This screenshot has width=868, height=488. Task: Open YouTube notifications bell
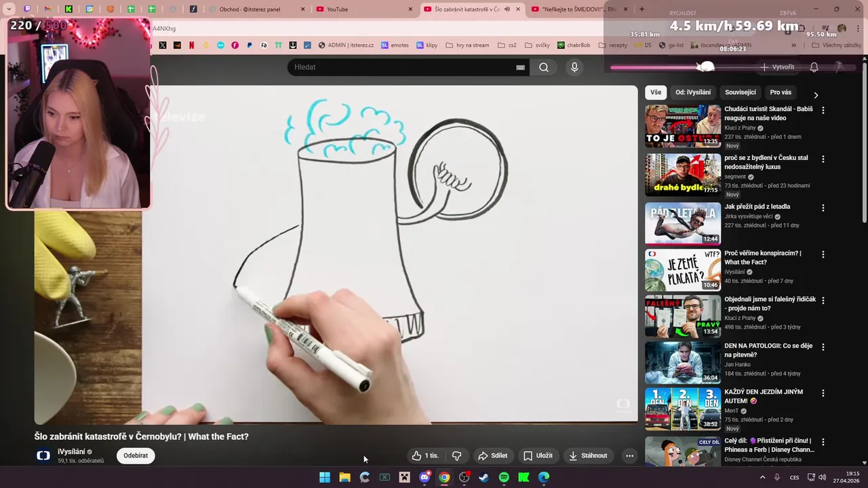point(814,67)
